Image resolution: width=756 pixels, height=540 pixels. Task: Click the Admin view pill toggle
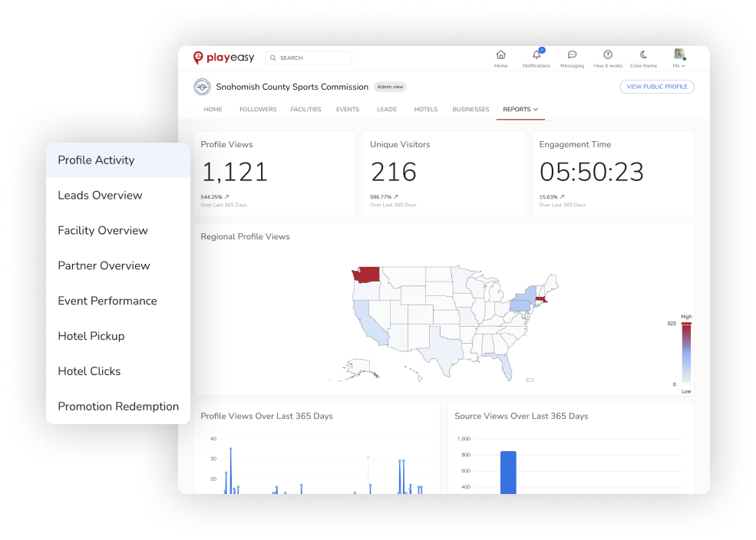coord(391,87)
